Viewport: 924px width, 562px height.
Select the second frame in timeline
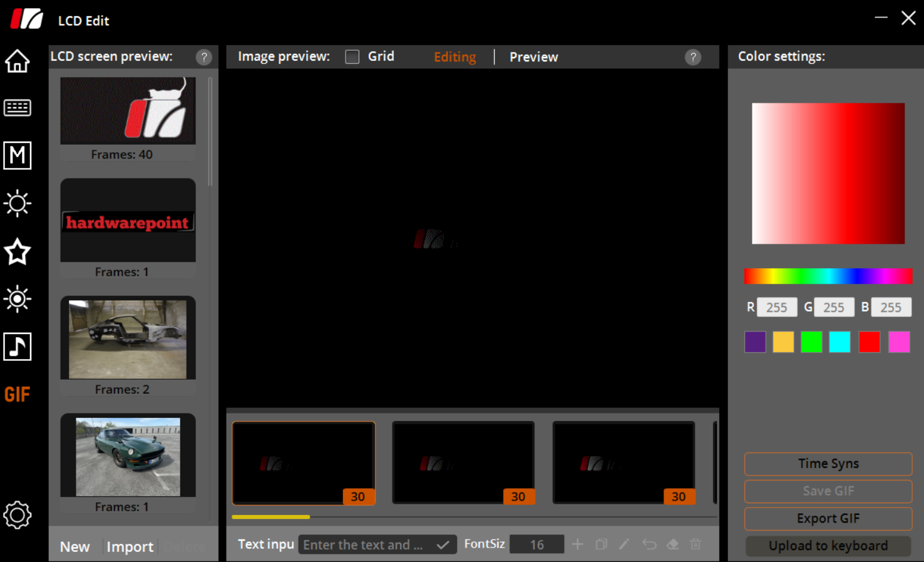[x=463, y=463]
